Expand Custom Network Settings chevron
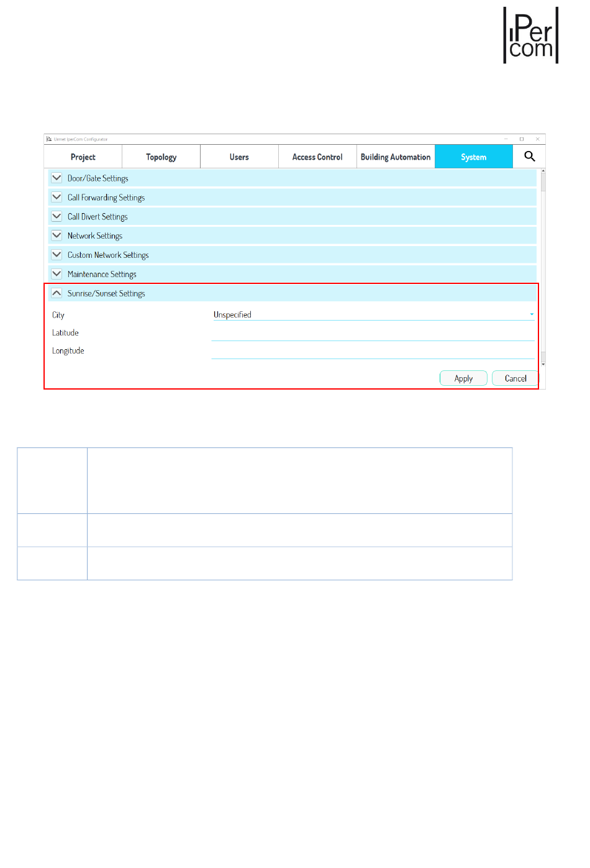590x868 pixels. (57, 255)
